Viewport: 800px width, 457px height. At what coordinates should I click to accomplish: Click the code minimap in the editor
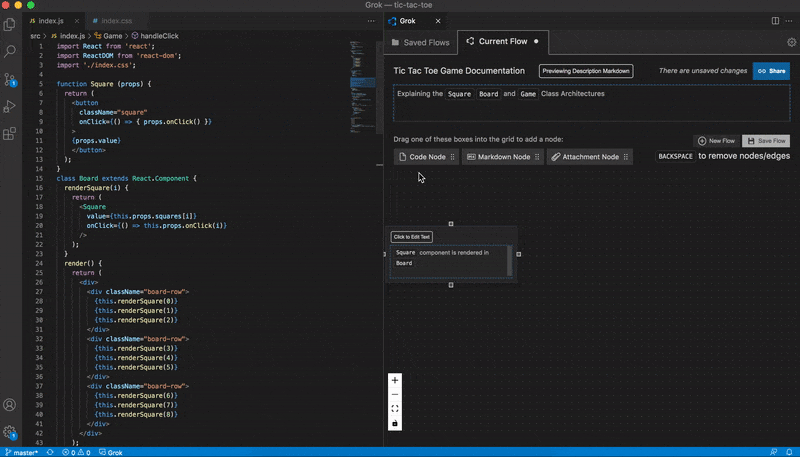(363, 87)
